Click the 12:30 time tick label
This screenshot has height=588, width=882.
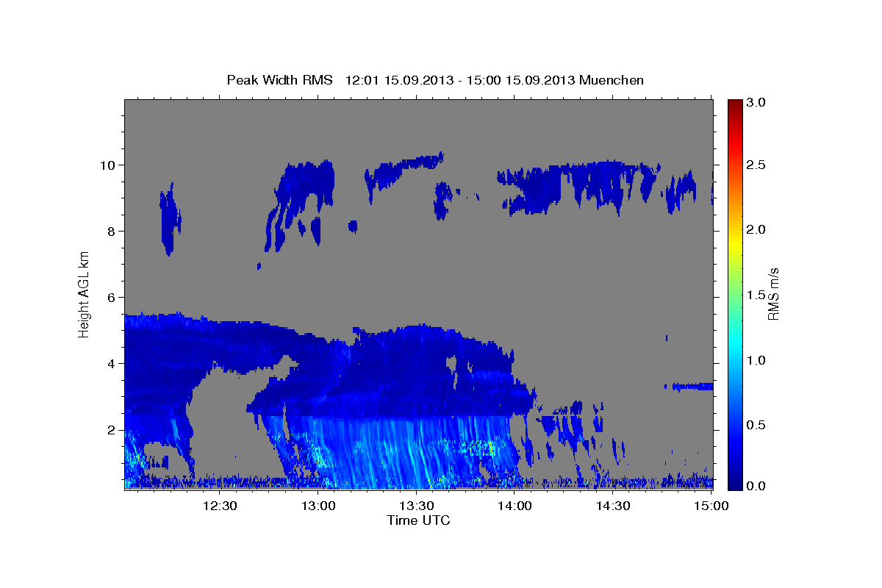(219, 506)
